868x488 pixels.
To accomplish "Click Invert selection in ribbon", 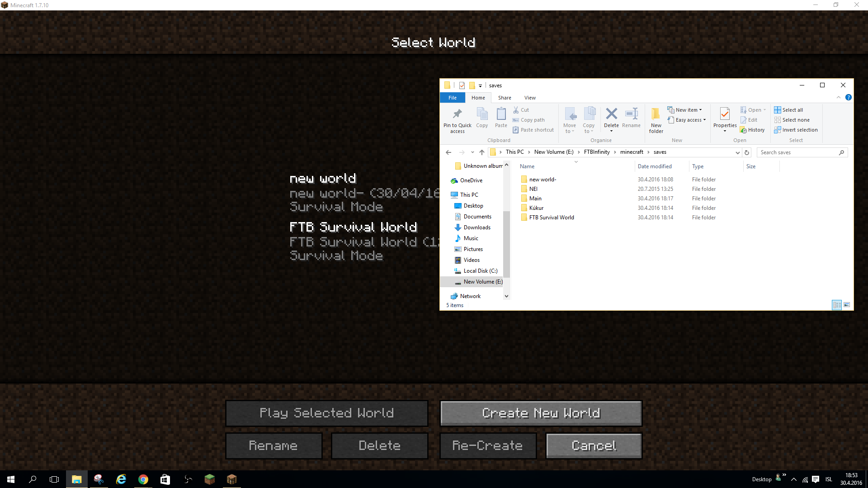I will 796,130.
